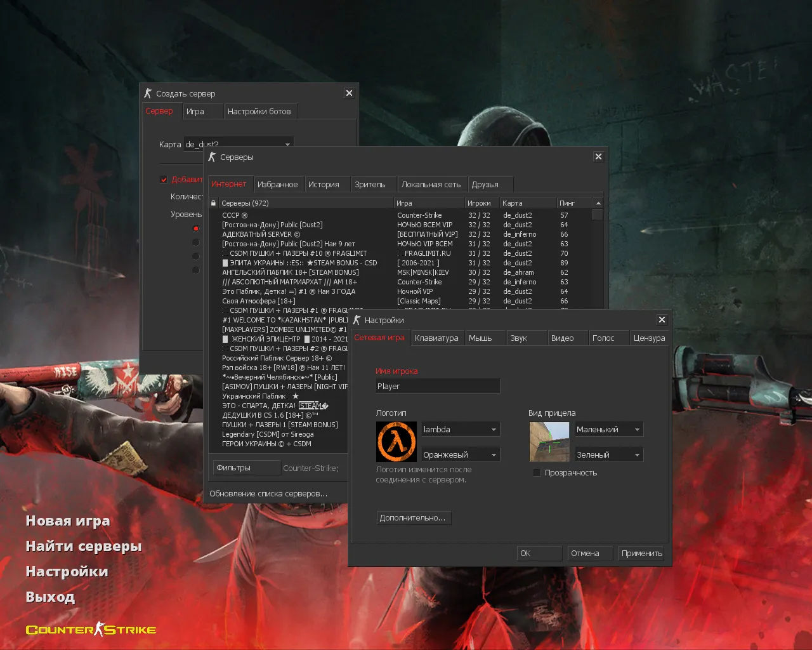Click the CS icon on Настройки title bar
Image resolution: width=812 pixels, height=650 pixels.
(x=357, y=320)
